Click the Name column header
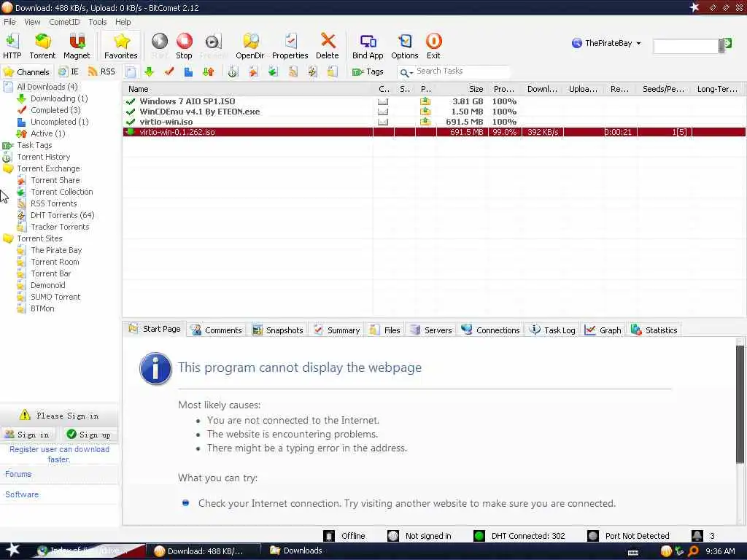 [x=248, y=89]
